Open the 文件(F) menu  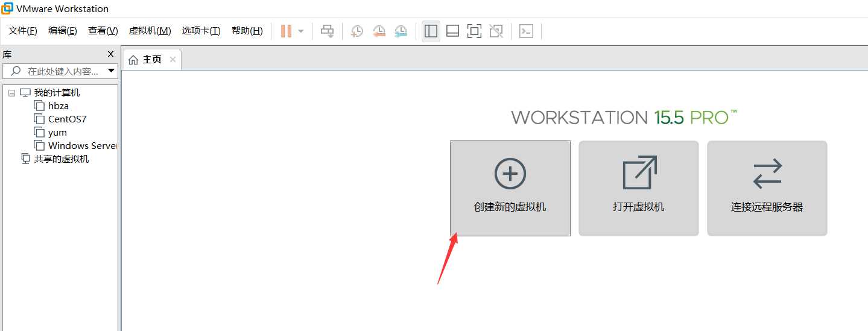tap(23, 31)
